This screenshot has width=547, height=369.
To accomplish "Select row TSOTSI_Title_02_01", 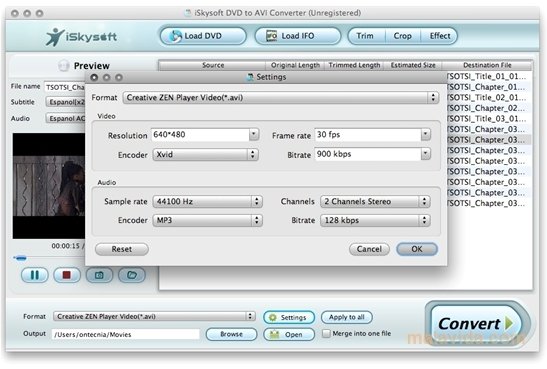I will pos(488,97).
